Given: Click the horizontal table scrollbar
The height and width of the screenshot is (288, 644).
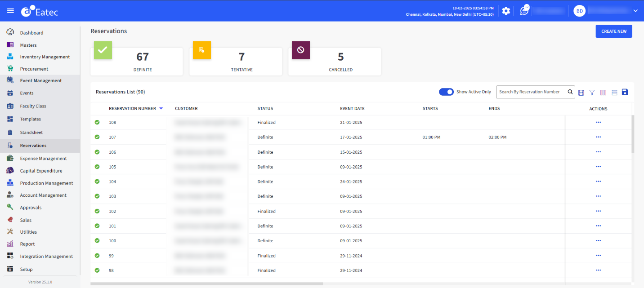Looking at the screenshot, I should [207, 284].
